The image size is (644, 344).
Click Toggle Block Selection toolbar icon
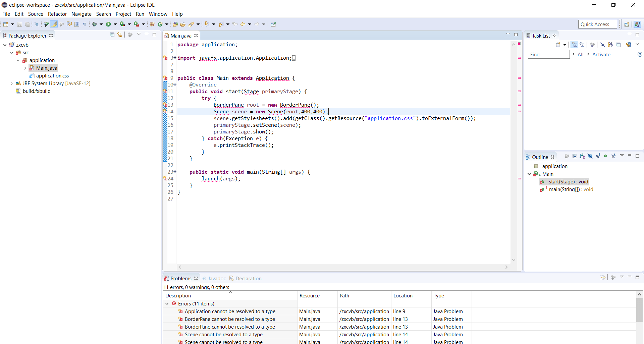pyautogui.click(x=76, y=24)
